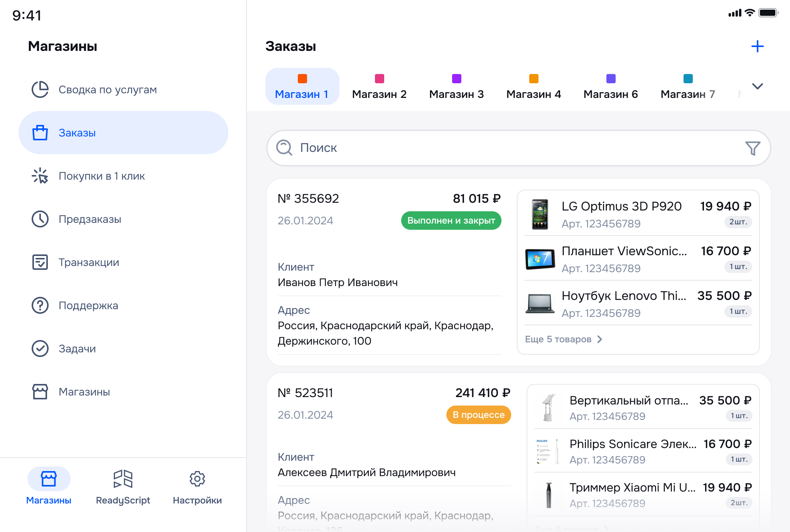Tap the Магазины storefront icon in bottom bar
This screenshot has width=790, height=532.
(49, 479)
